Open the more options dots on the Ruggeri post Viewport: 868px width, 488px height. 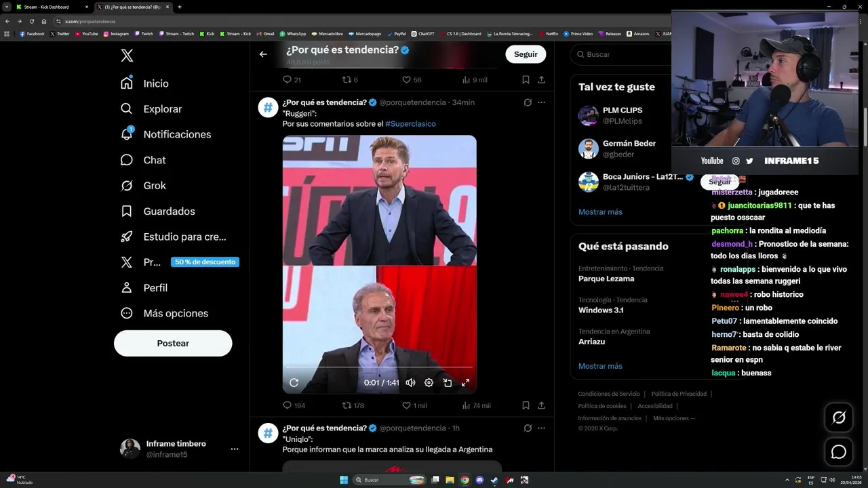[541, 102]
